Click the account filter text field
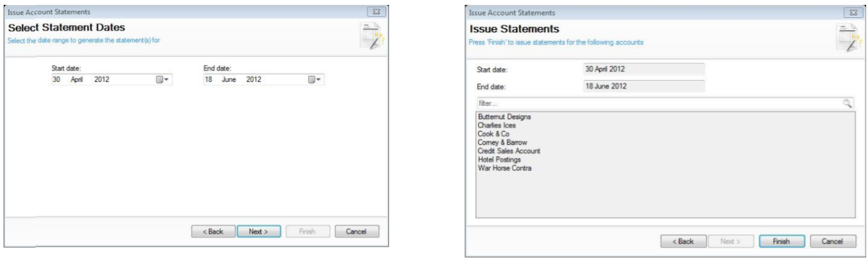 (x=654, y=104)
